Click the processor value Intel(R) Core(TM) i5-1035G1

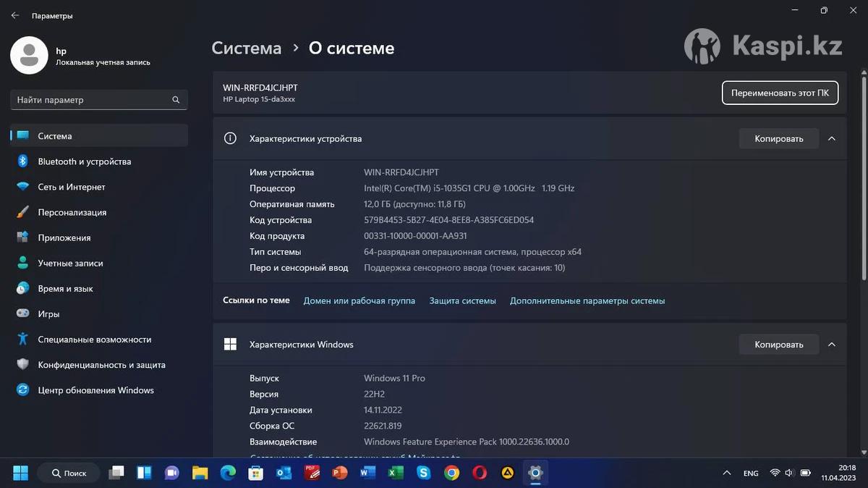[469, 188]
